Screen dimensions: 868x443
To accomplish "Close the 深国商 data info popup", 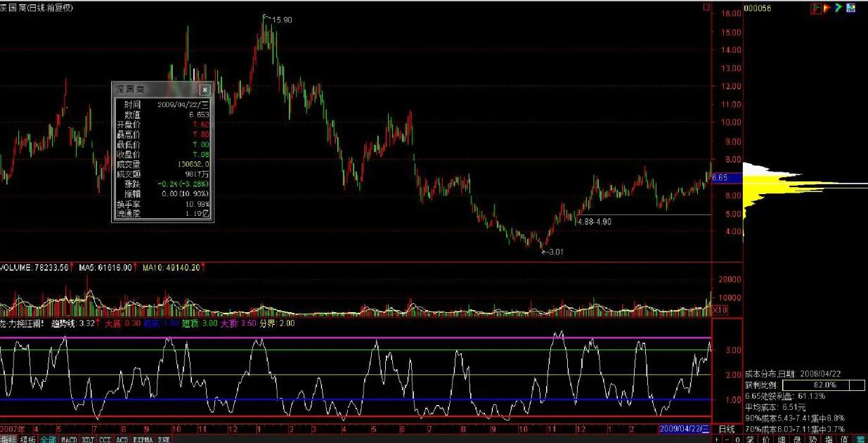I will (205, 90).
